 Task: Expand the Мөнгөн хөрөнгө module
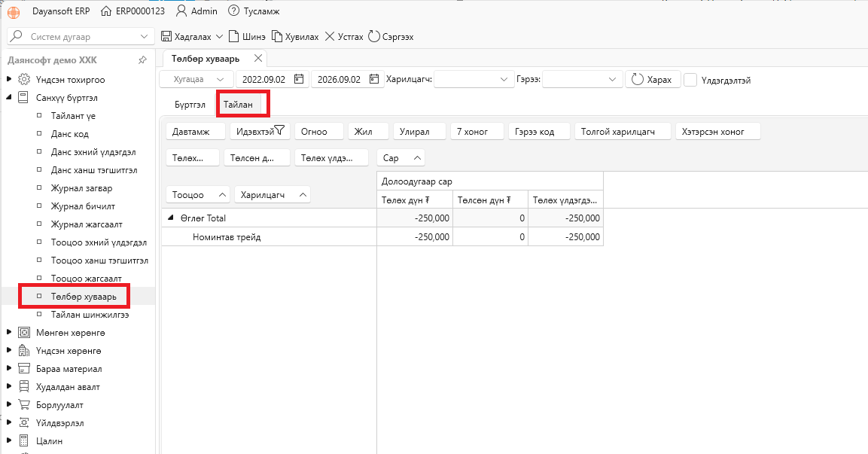click(x=9, y=333)
